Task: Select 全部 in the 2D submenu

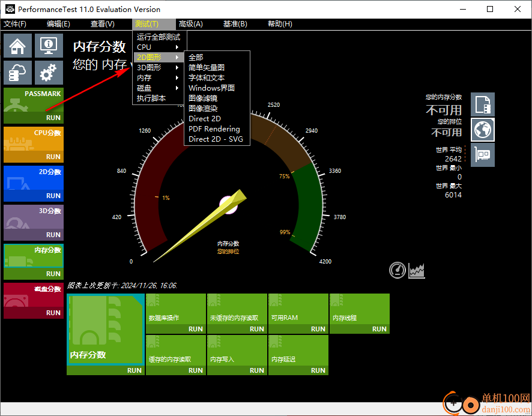Action: (x=217, y=58)
